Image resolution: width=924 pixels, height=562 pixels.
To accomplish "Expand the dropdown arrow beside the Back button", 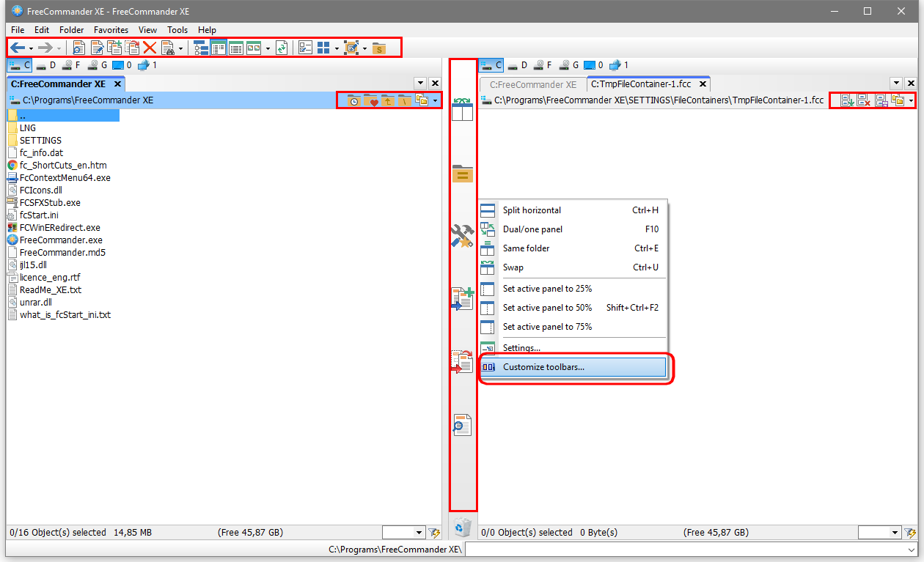I will (31, 49).
